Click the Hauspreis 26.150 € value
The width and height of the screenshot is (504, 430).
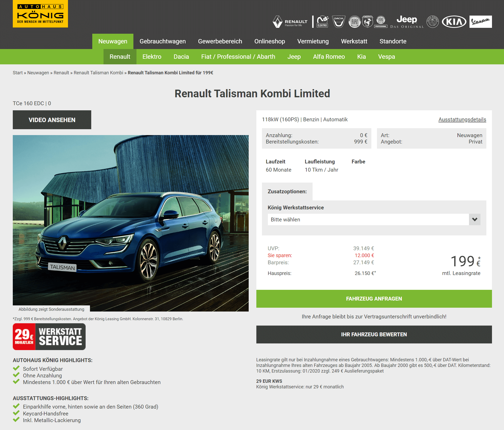click(x=365, y=273)
